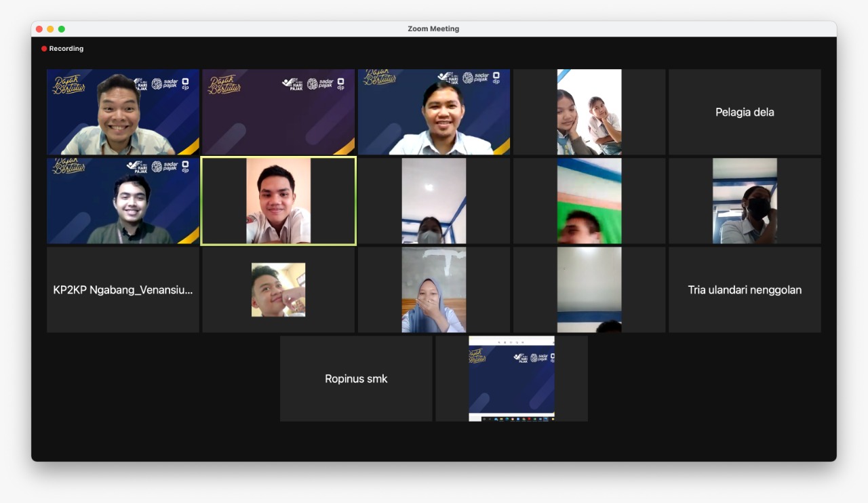Select the participant wearing a black mask
Viewport: 868px width, 503px height.
(x=745, y=201)
